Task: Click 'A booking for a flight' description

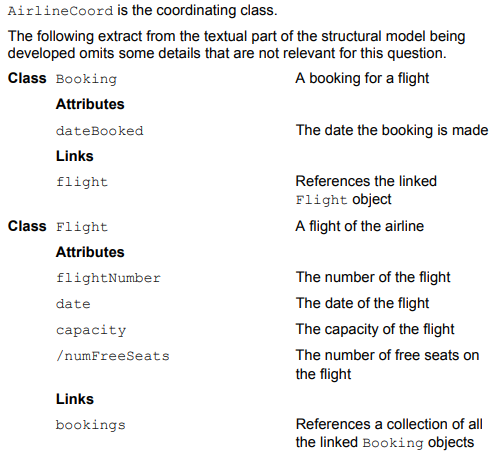Action: pyautogui.click(x=362, y=79)
